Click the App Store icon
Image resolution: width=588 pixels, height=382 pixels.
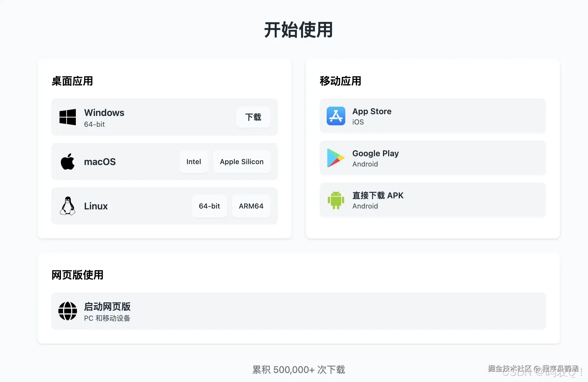coord(336,116)
